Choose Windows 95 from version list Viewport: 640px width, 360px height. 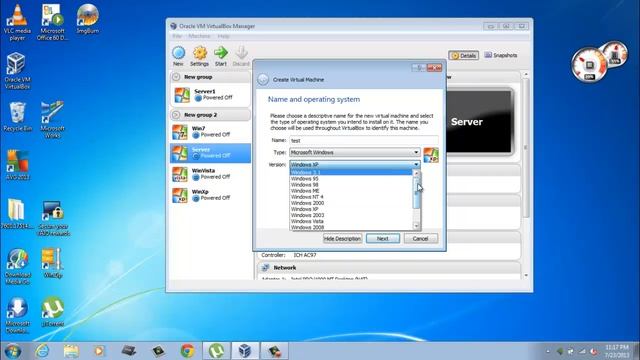(x=351, y=178)
